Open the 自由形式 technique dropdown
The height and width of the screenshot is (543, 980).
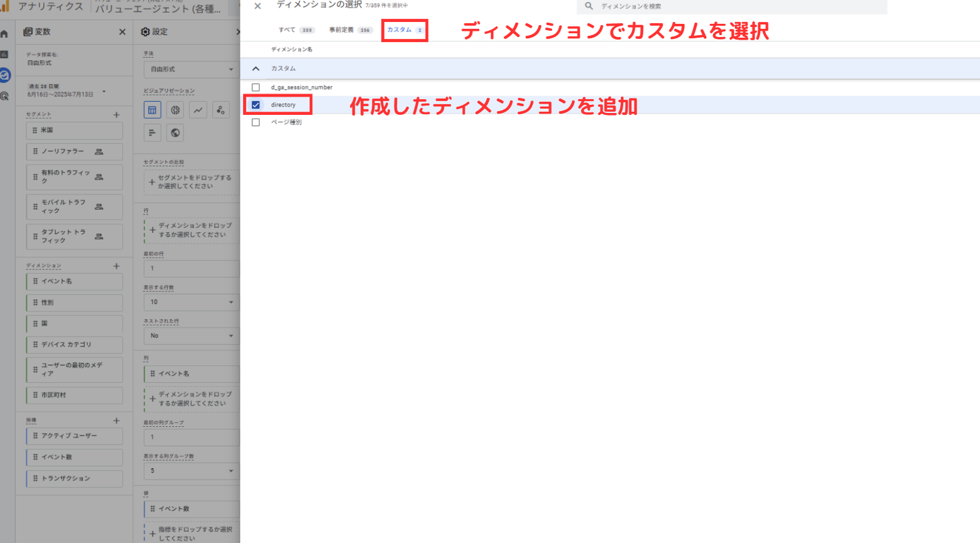[190, 69]
